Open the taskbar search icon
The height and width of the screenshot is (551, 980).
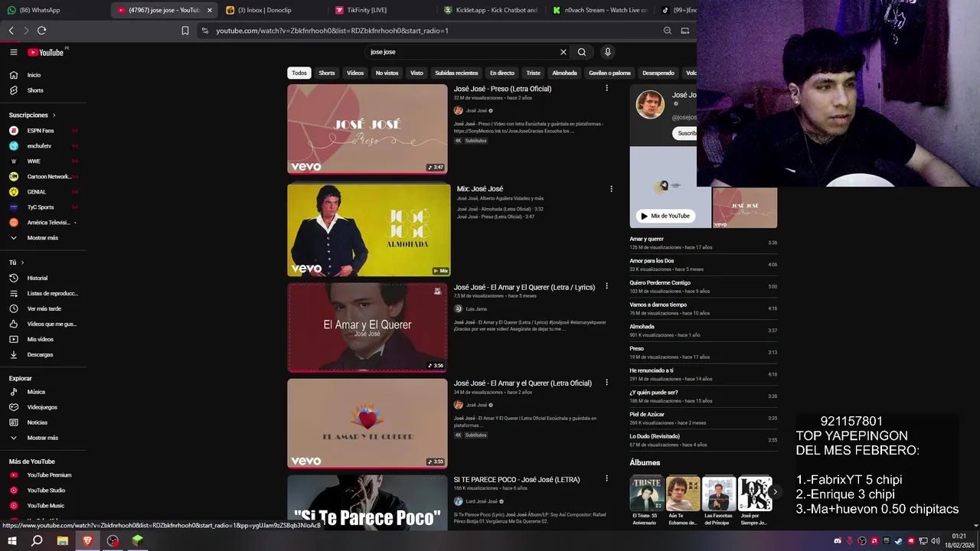click(37, 541)
